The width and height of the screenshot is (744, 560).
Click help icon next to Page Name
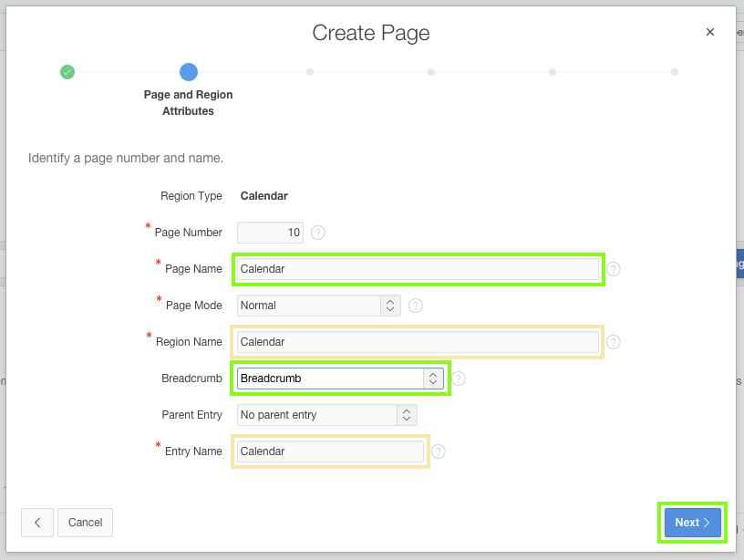[614, 269]
